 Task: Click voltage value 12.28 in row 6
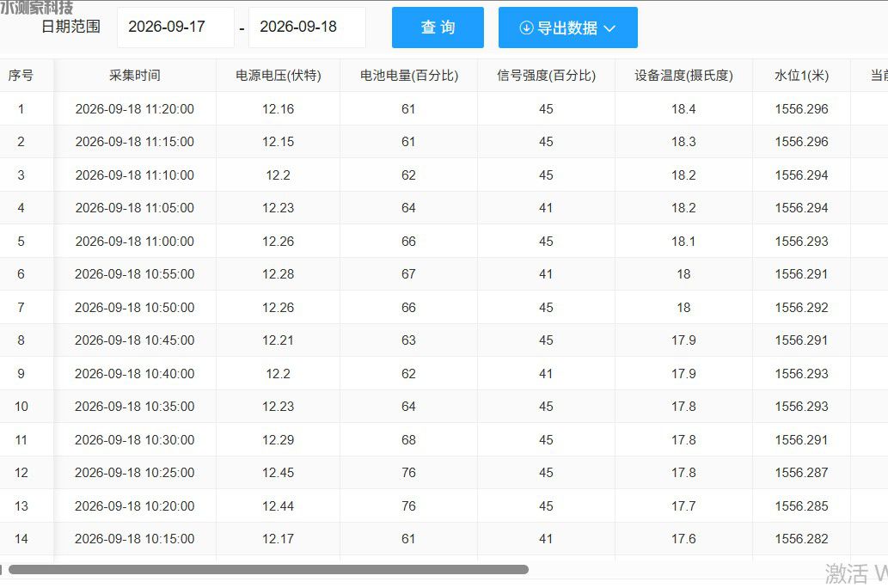click(278, 274)
